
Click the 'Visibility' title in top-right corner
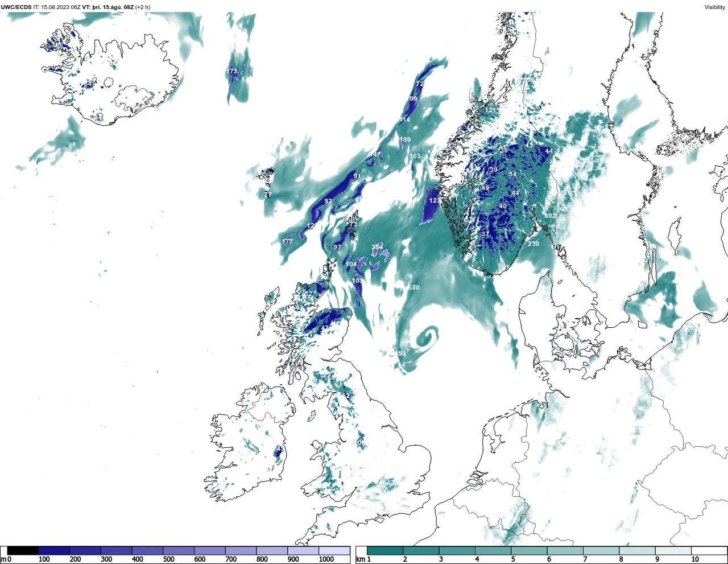(715, 7)
